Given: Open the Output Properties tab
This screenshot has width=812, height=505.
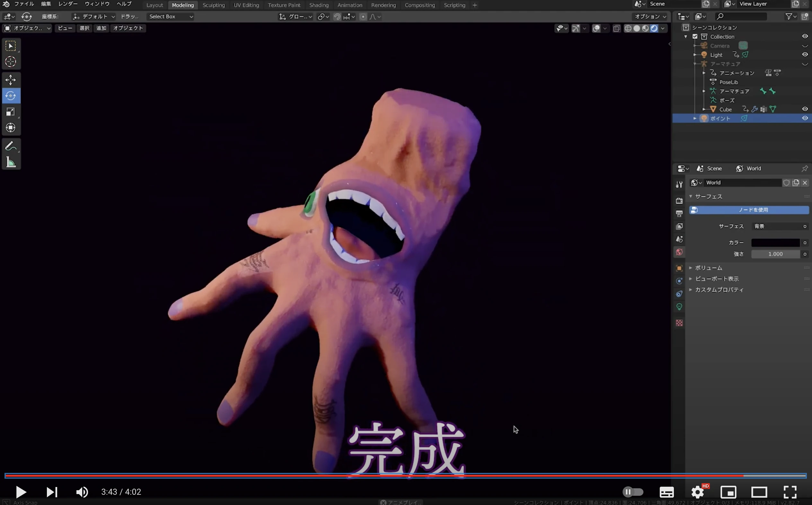Looking at the screenshot, I should [x=679, y=213].
